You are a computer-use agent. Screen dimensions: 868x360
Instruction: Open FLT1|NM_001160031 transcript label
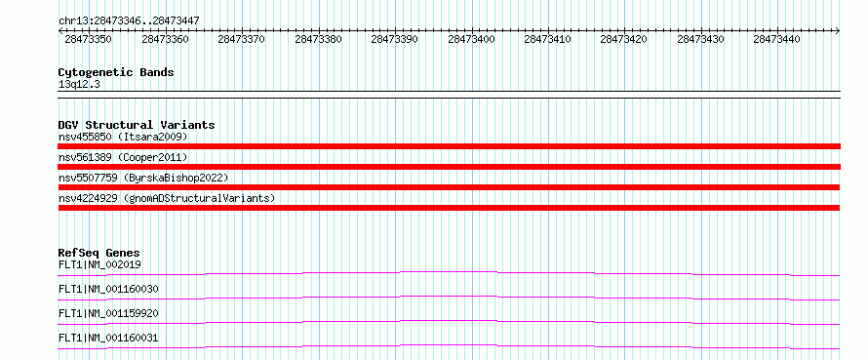(x=108, y=338)
